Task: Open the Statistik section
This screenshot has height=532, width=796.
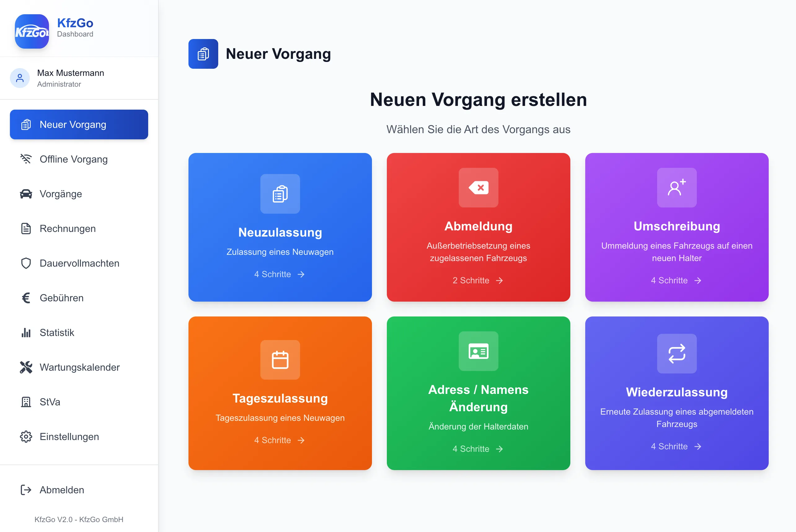Action: click(57, 333)
